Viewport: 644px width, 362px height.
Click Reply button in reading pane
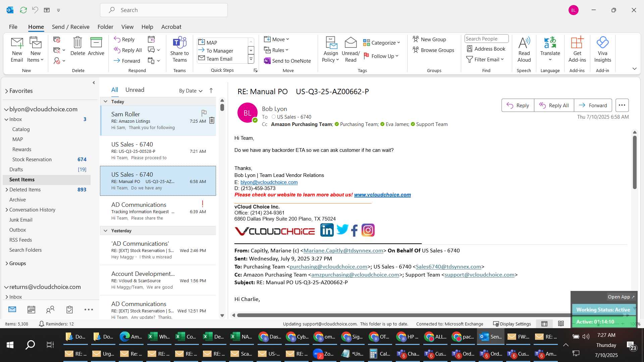[518, 105]
